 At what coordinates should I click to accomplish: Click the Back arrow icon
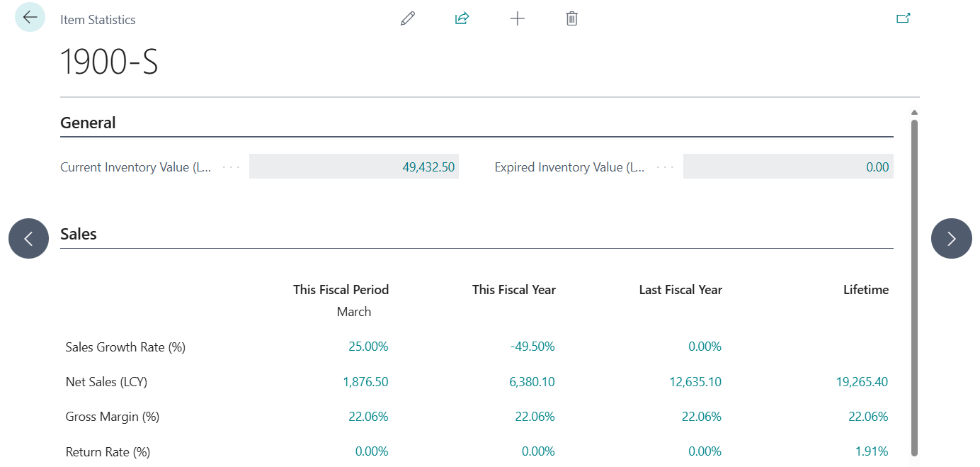pos(29,17)
